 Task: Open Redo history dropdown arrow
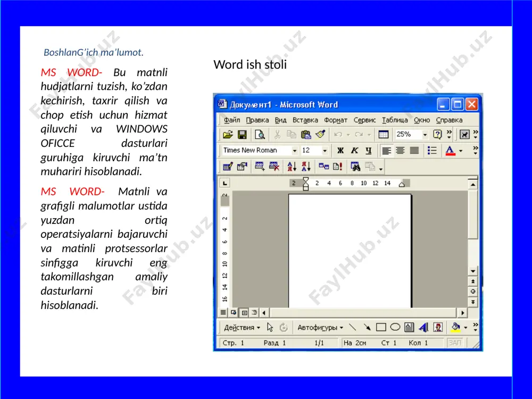point(369,135)
